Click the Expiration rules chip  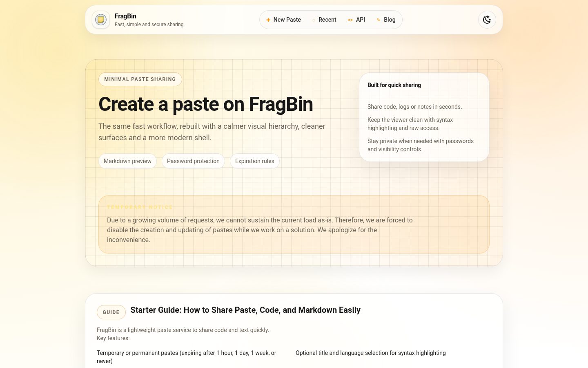pyautogui.click(x=255, y=161)
